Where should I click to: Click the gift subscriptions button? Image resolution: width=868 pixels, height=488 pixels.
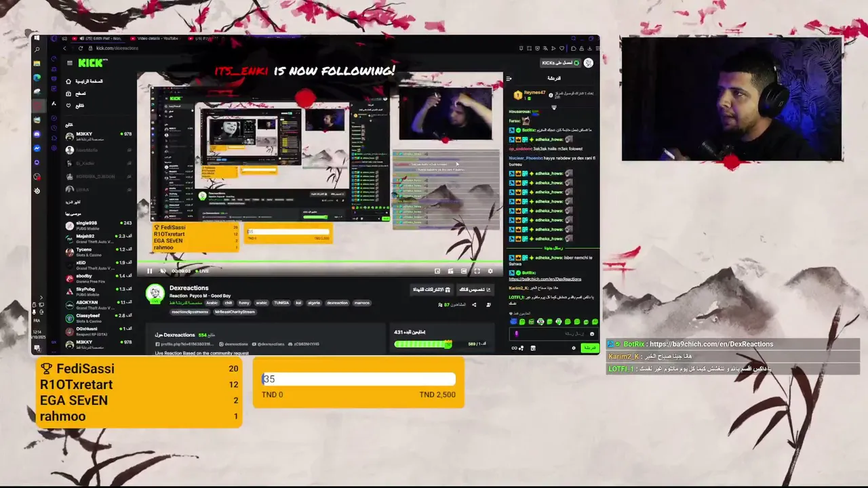(431, 289)
